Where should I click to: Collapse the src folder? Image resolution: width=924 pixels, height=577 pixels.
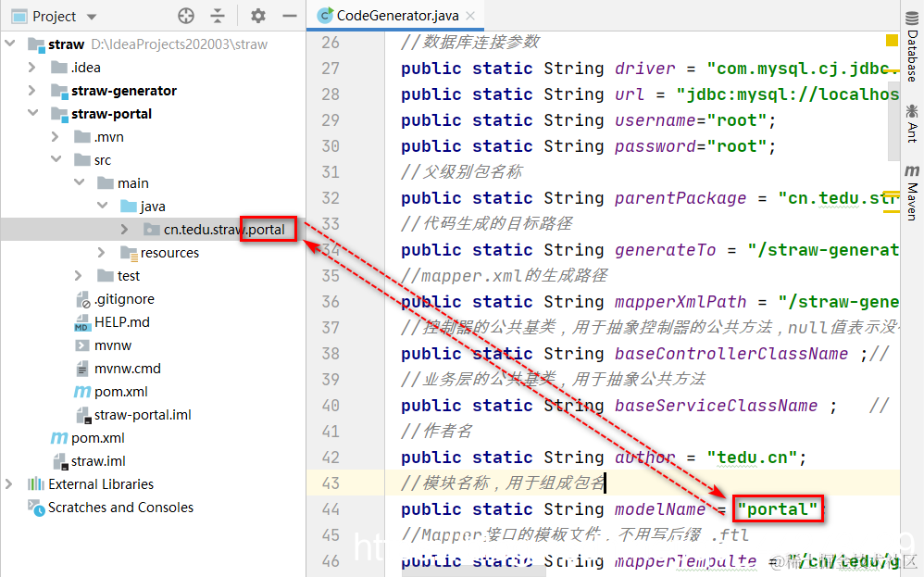[x=56, y=159]
